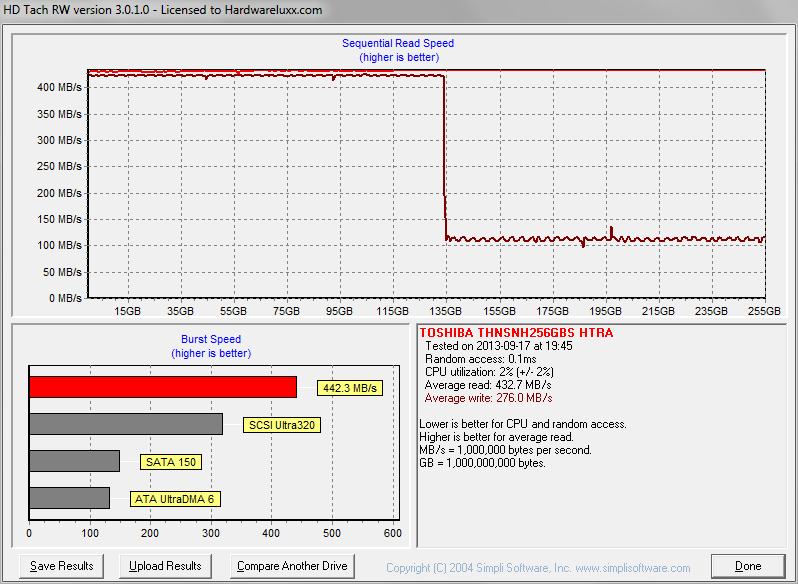This screenshot has height=584, width=798.
Task: Click the Burst Speed chart title
Action: point(211,339)
